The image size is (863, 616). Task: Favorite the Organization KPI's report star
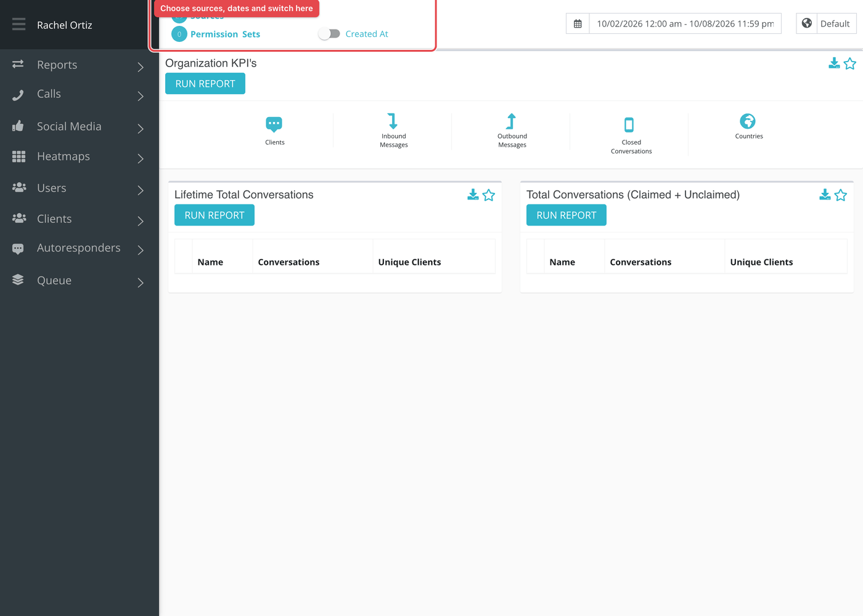tap(850, 63)
